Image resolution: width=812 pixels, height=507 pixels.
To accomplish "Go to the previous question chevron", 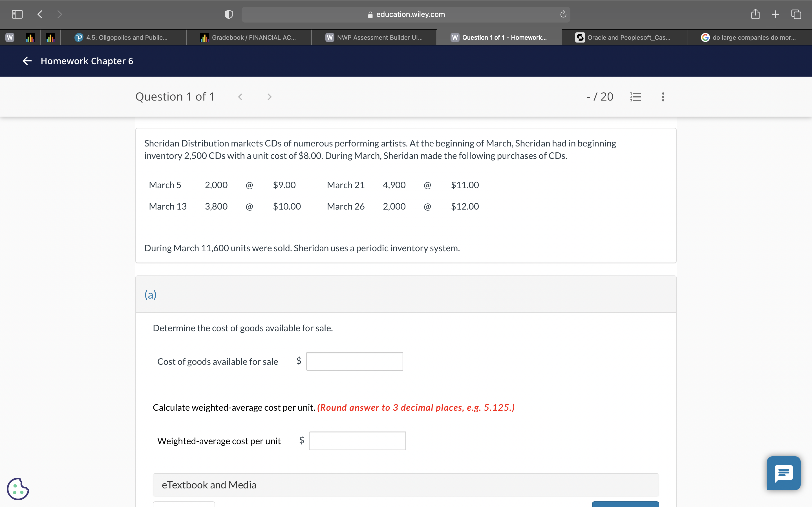I will pos(240,97).
